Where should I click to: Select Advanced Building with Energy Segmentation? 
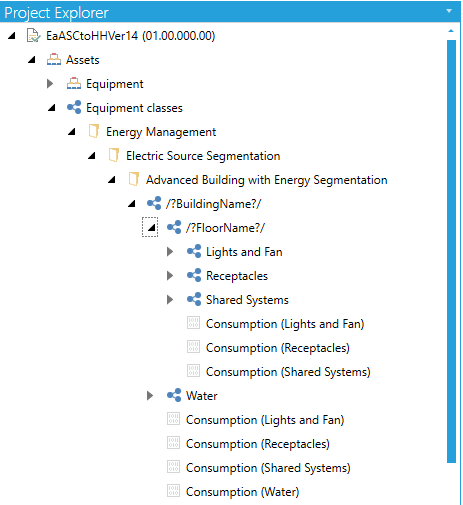point(267,180)
